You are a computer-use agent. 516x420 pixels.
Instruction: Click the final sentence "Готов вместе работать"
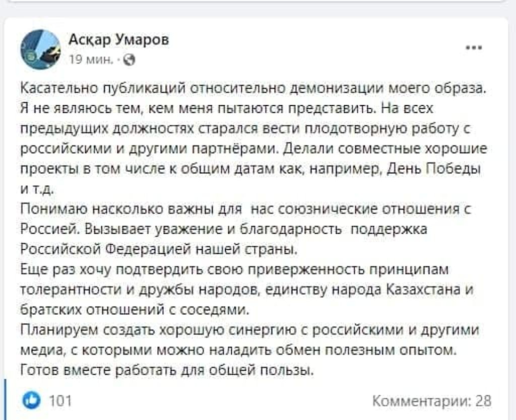(167, 371)
